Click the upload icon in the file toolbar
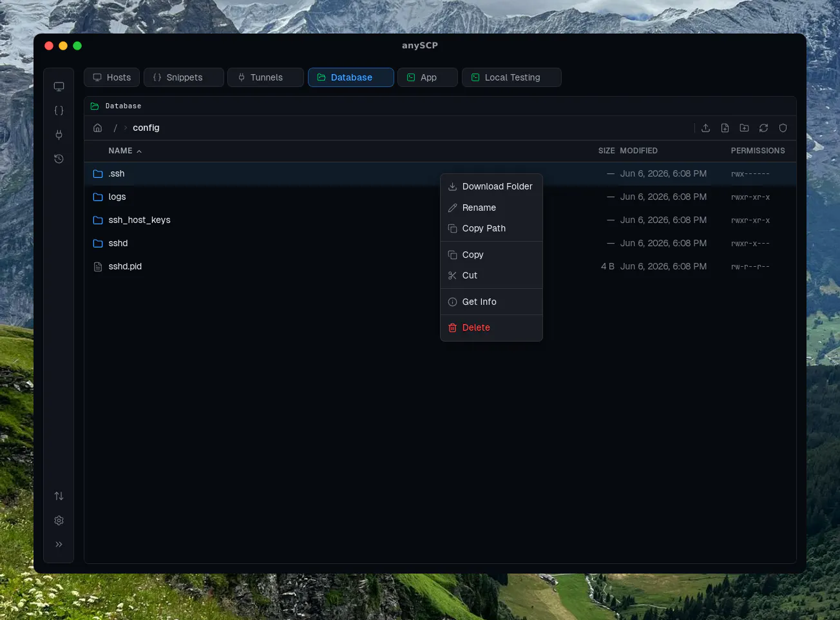The image size is (840, 620). [706, 128]
